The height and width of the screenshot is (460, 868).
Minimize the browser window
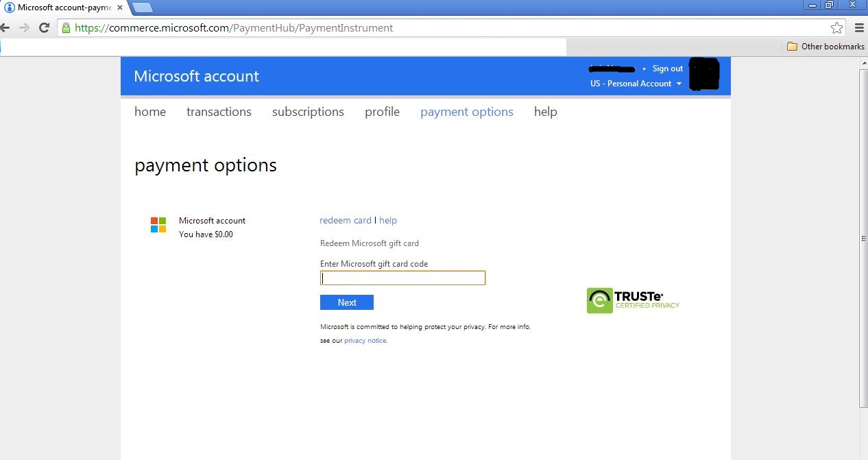click(x=812, y=5)
